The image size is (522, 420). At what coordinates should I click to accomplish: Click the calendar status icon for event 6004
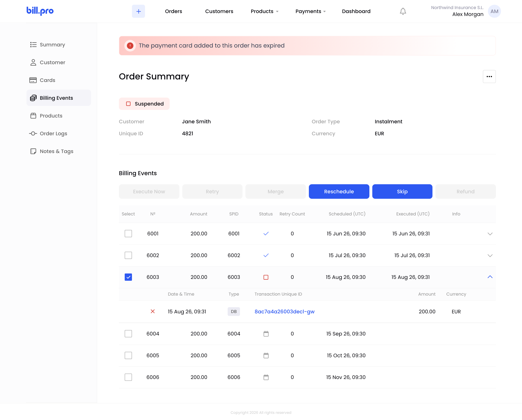click(x=266, y=333)
